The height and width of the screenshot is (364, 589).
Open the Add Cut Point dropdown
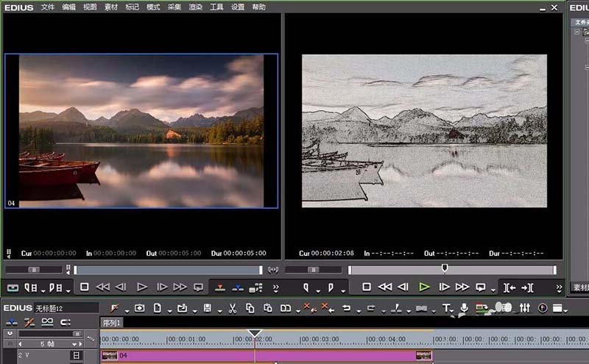409,311
